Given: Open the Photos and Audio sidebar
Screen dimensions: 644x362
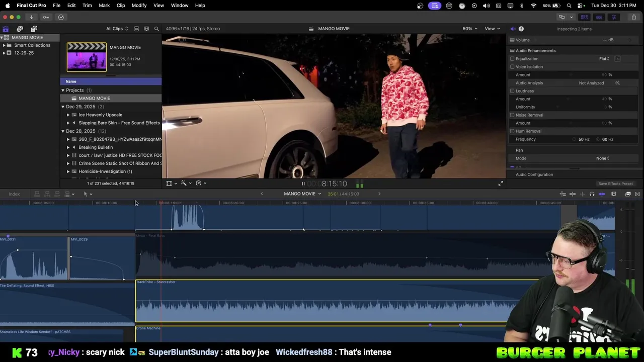Looking at the screenshot, I should tap(20, 29).
